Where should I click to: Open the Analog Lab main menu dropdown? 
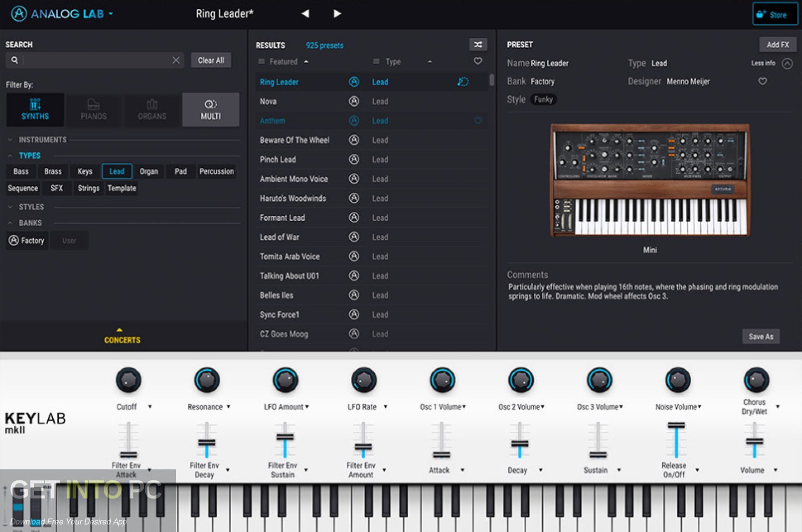[x=111, y=14]
